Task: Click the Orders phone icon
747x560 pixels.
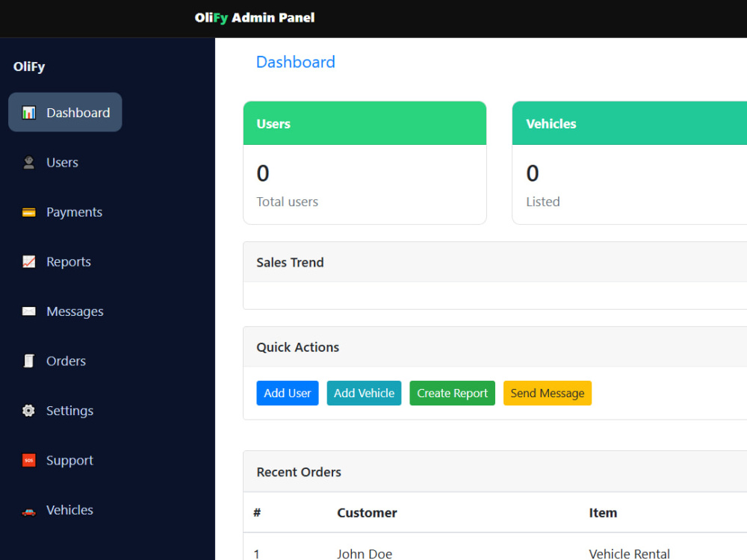Action: click(28, 361)
